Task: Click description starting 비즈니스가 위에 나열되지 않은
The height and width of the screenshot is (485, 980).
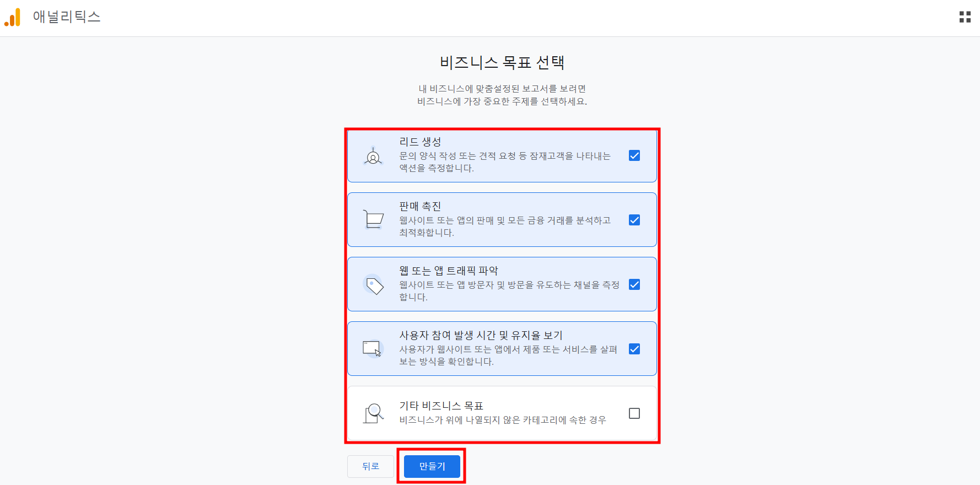Action: (503, 420)
